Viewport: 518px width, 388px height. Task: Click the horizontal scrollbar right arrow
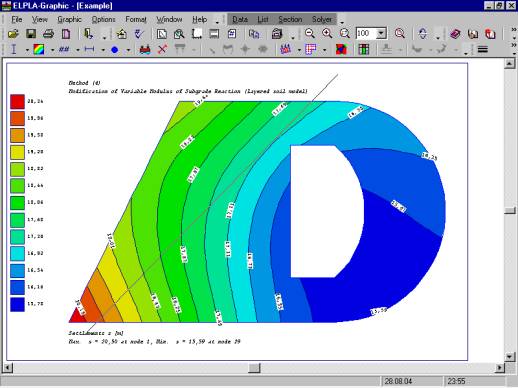click(499, 368)
